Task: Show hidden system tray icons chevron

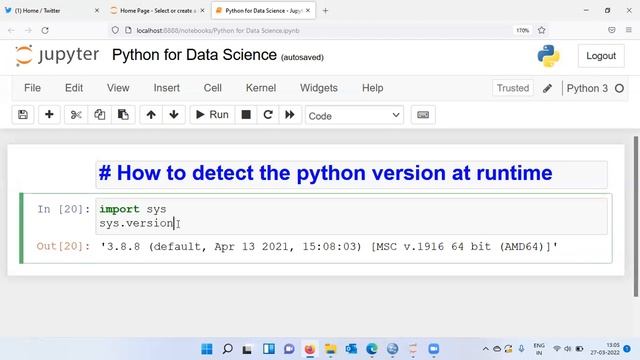Action: click(x=485, y=349)
